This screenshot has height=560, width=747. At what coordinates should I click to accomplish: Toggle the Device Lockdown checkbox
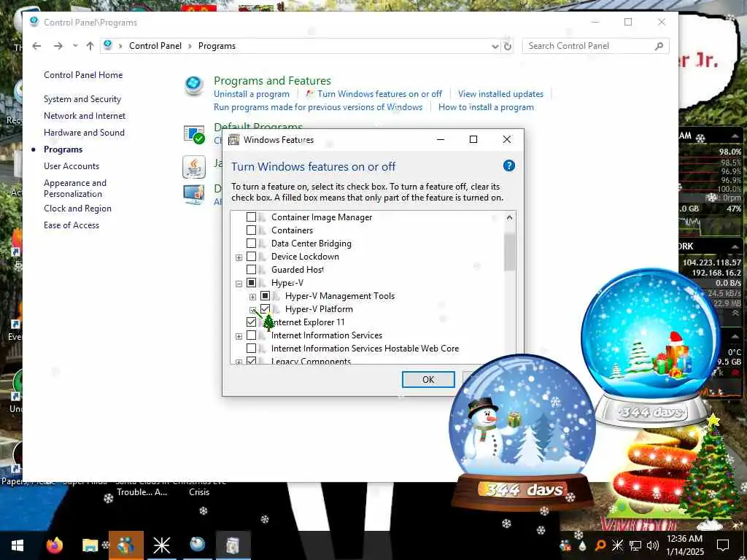pyautogui.click(x=251, y=257)
